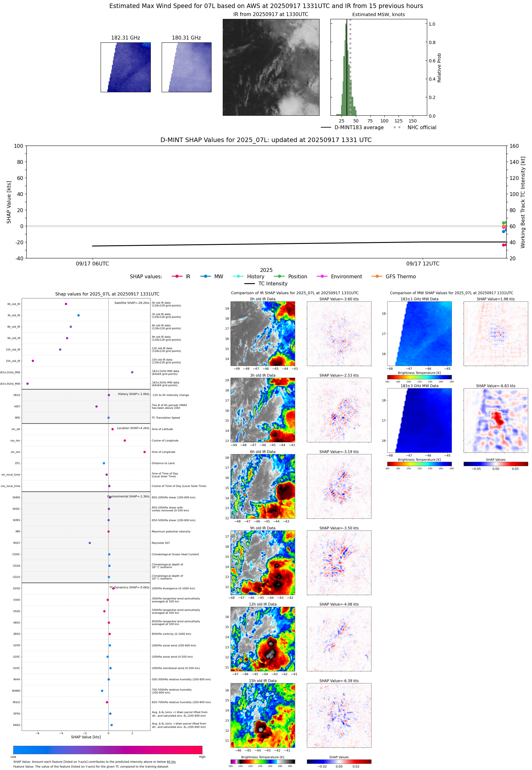Image resolution: width=532 pixels, height=770 pixels.
Task: Select the SHAP Value=-2.53 kts map
Action: (339, 410)
